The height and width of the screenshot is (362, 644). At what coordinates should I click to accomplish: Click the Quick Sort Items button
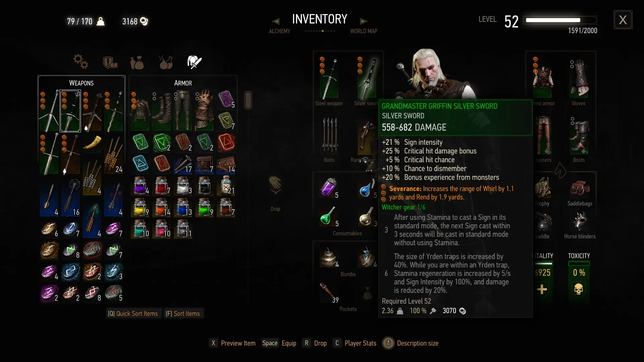tap(133, 314)
